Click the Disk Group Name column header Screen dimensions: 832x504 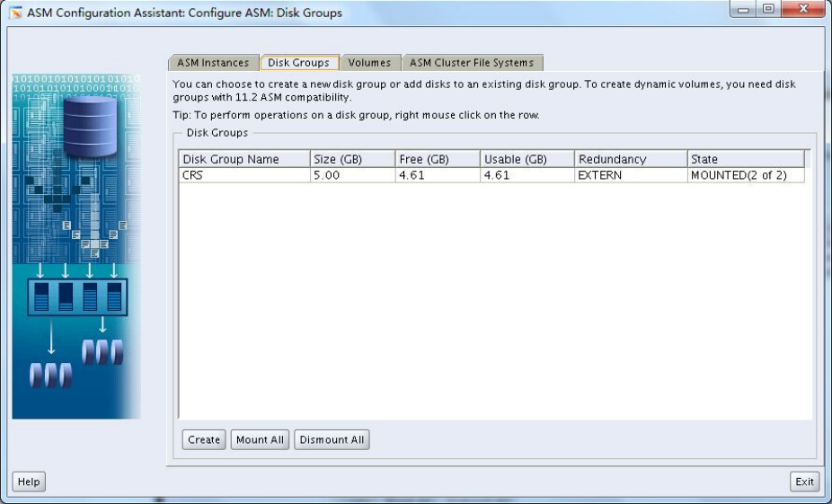tap(244, 159)
